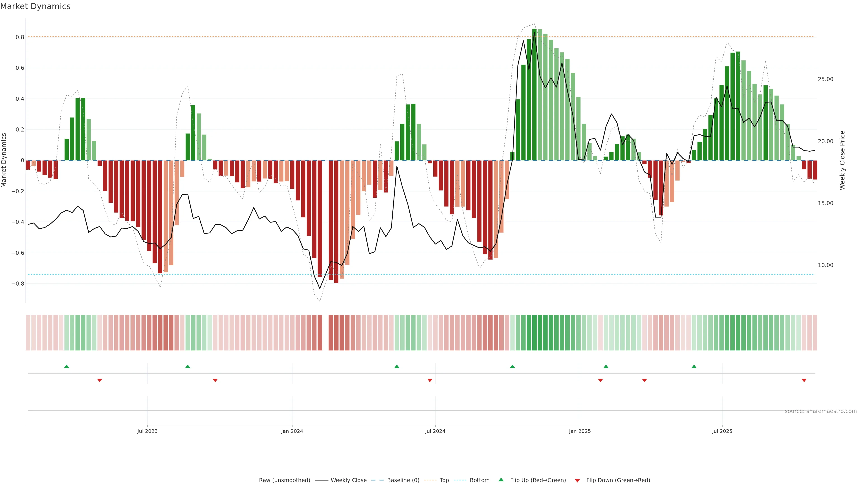
Task: Click the Jul 2024 x-axis label
Action: (435, 431)
